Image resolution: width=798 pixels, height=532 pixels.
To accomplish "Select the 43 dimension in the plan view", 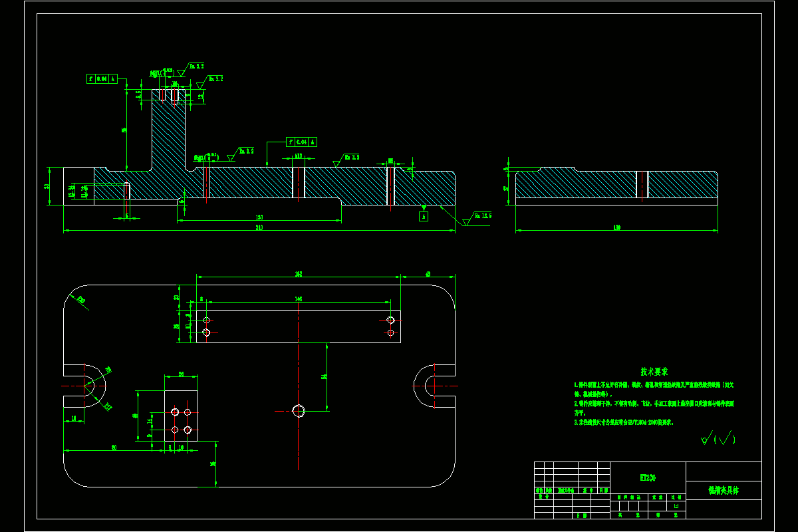I will point(428,274).
